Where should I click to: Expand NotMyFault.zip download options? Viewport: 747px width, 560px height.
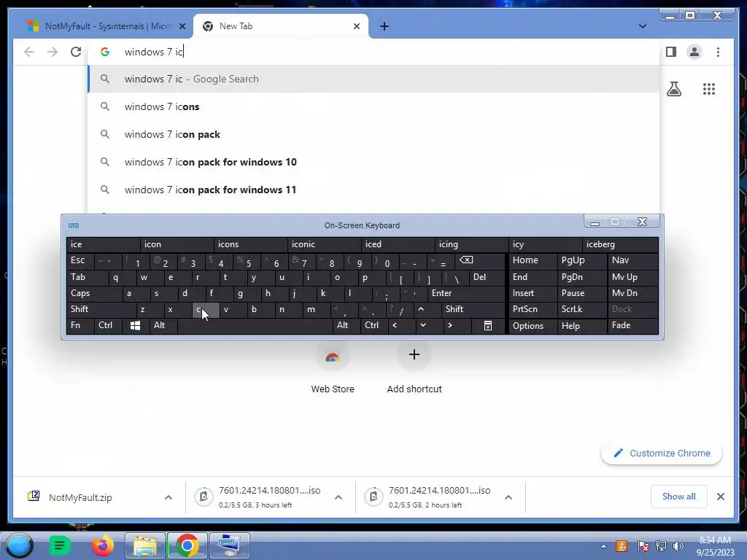(169, 497)
